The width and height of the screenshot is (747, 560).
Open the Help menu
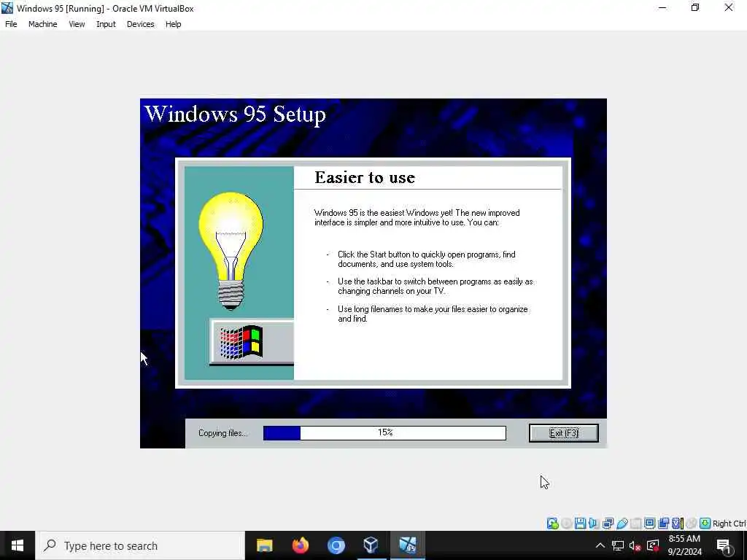click(174, 24)
